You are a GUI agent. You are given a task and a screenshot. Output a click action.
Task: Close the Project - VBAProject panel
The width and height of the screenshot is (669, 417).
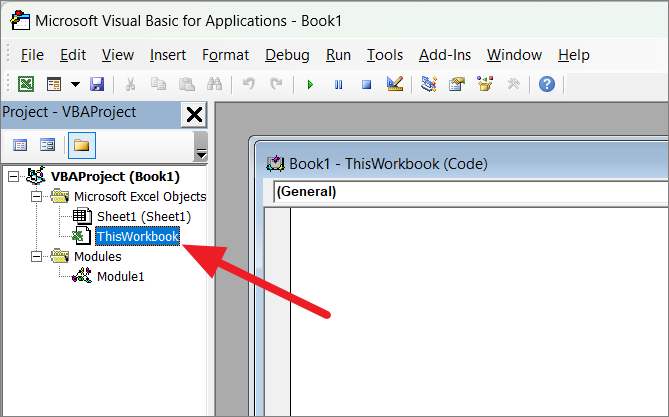[x=194, y=114]
